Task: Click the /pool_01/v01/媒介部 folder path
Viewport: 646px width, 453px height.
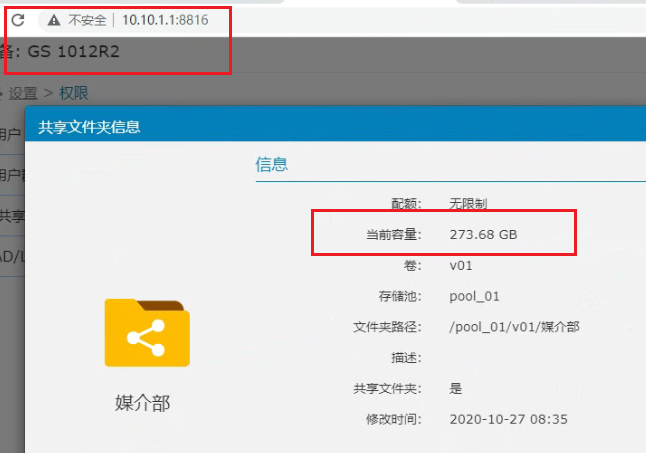Action: (x=515, y=327)
